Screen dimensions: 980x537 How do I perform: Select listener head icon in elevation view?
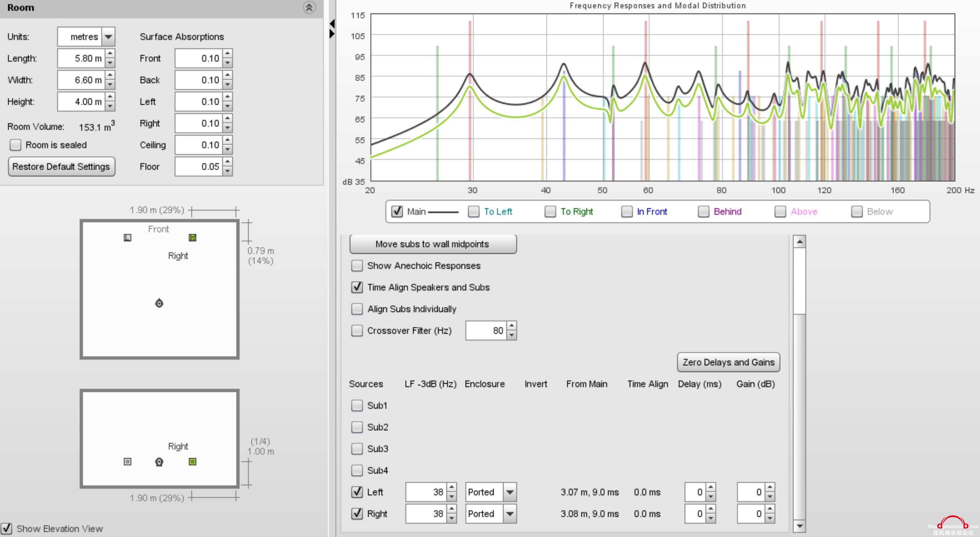coord(159,462)
